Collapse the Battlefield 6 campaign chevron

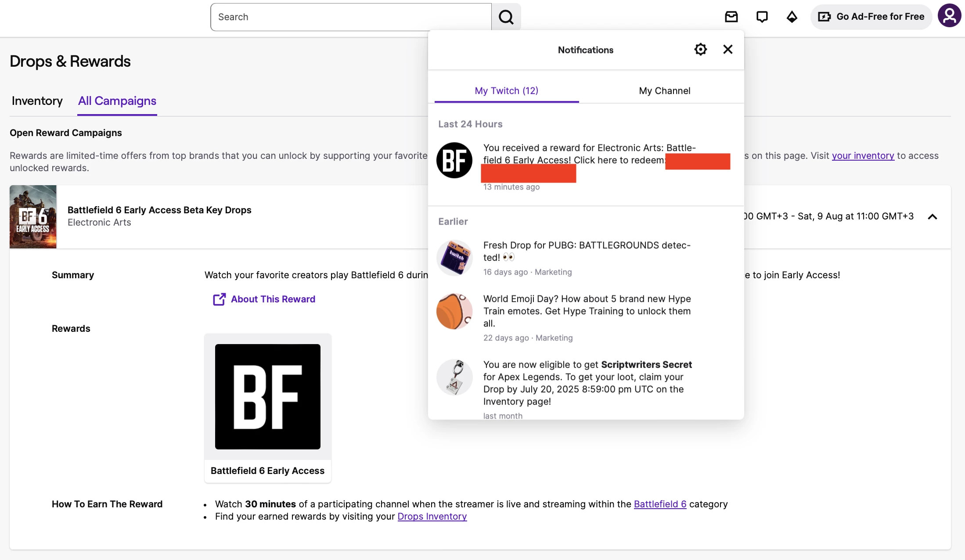[932, 216]
